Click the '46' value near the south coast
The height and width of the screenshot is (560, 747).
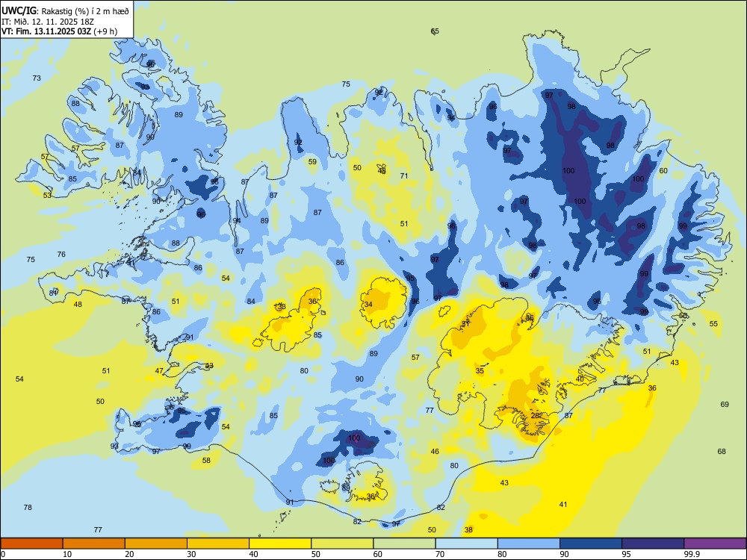[x=435, y=452]
